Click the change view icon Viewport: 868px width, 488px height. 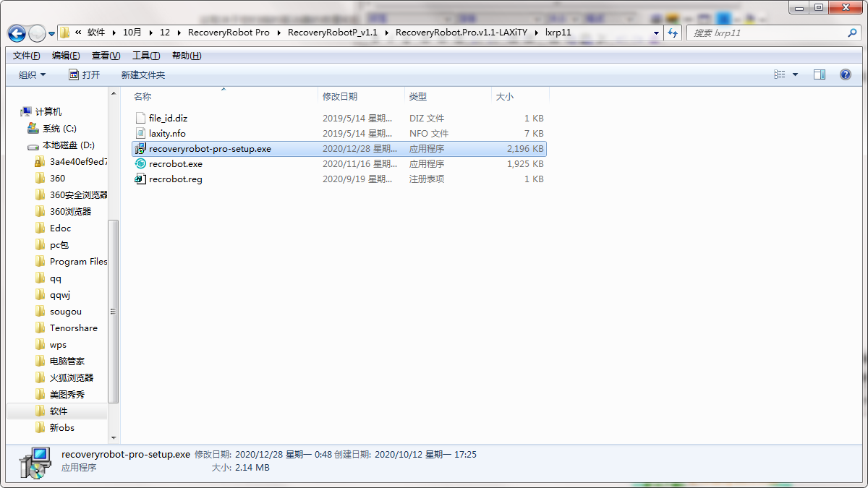coord(780,74)
